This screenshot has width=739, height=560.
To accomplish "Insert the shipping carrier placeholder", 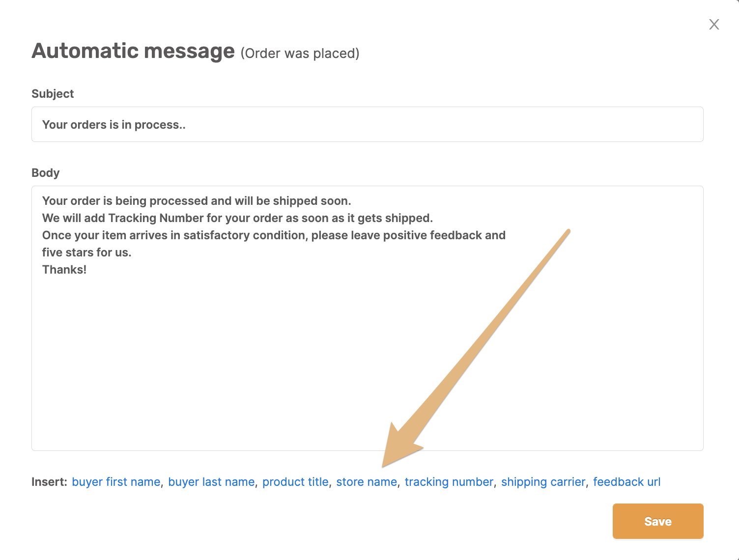I will click(x=543, y=482).
